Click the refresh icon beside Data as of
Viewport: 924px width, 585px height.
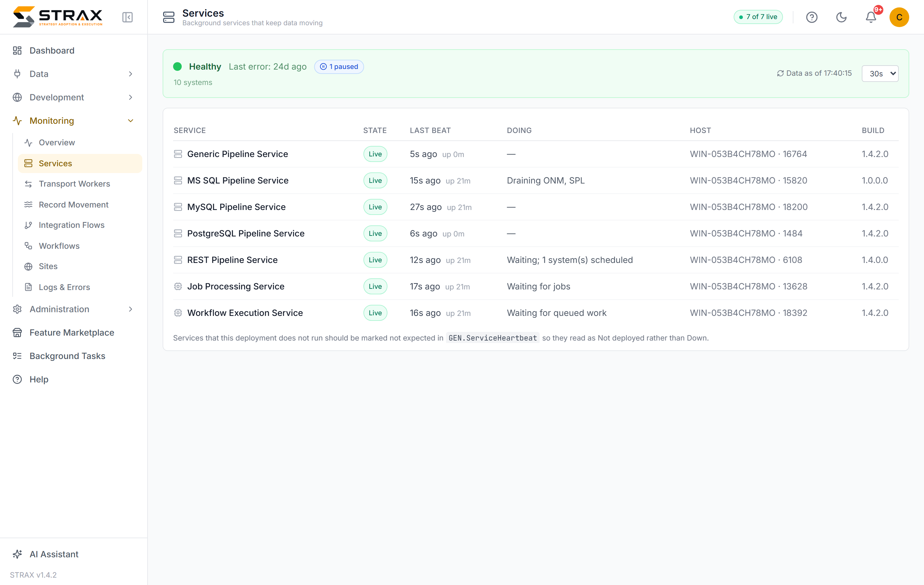[x=780, y=73]
